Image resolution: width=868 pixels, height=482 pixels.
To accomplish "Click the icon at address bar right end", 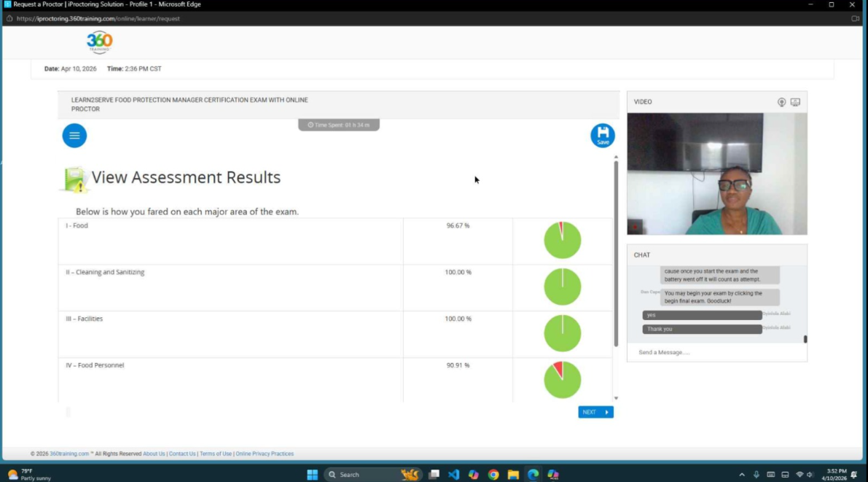I will (855, 18).
